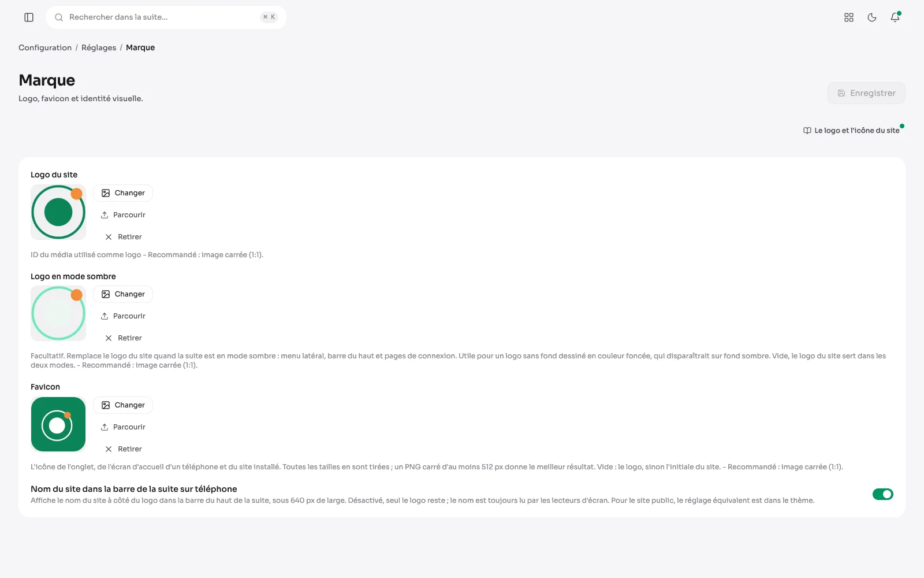The image size is (924, 578).
Task: Toggle the sidebar panel icon
Action: [x=29, y=17]
